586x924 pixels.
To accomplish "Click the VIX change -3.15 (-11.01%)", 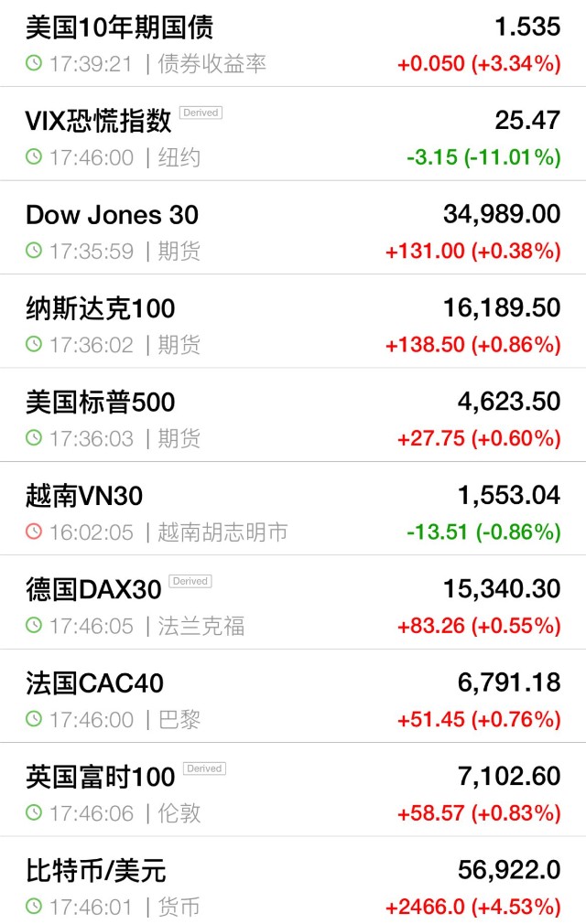I will pyautogui.click(x=483, y=157).
